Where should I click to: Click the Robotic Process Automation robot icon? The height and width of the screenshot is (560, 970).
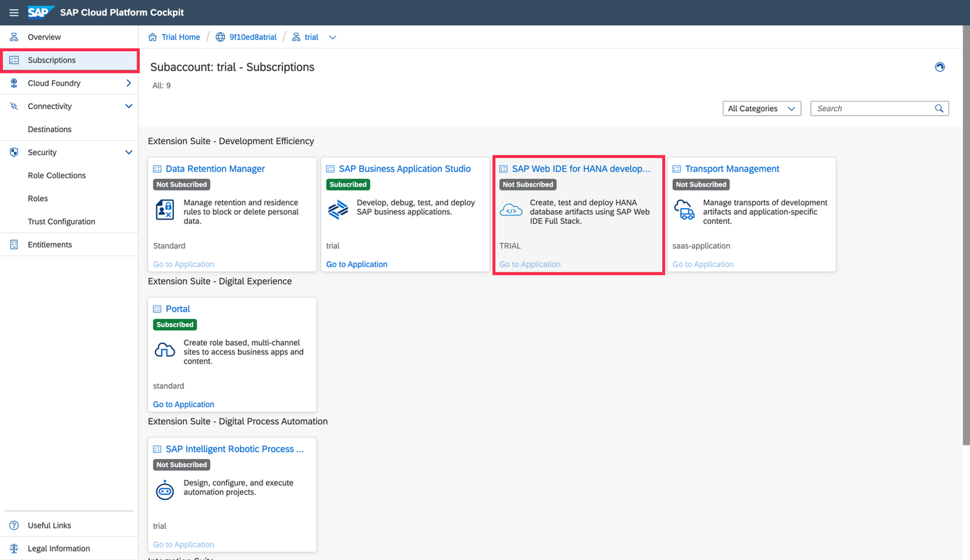click(x=165, y=490)
